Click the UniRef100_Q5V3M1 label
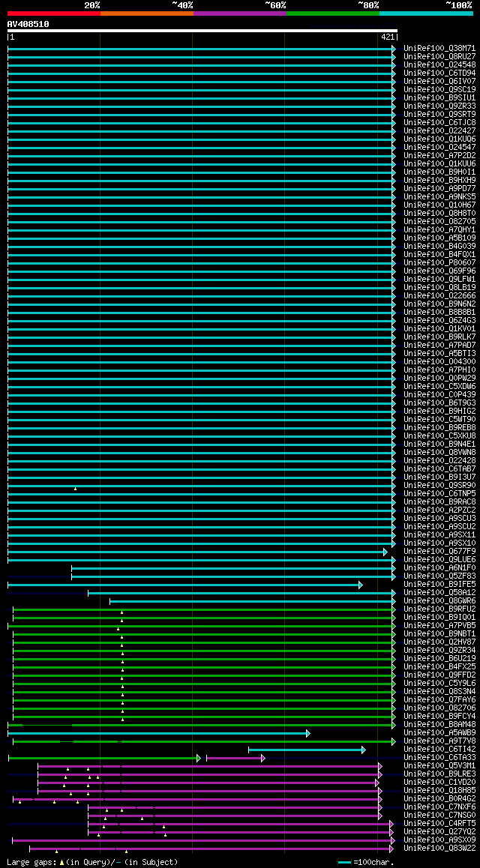480x868 pixels. click(439, 765)
